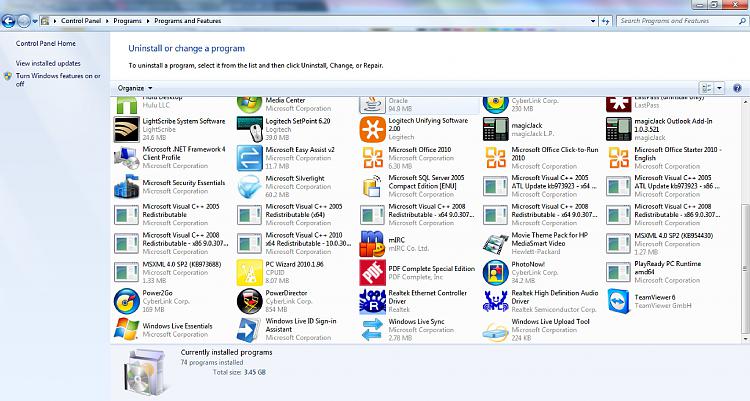Select the Microsoft SQL Server 2005 Compact icon
This screenshot has height=401, width=750.
pyautogui.click(x=372, y=187)
